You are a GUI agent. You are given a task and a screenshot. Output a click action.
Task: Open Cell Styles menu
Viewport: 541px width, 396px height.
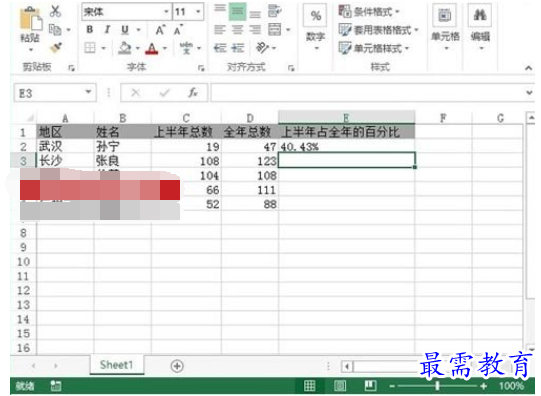click(x=373, y=48)
